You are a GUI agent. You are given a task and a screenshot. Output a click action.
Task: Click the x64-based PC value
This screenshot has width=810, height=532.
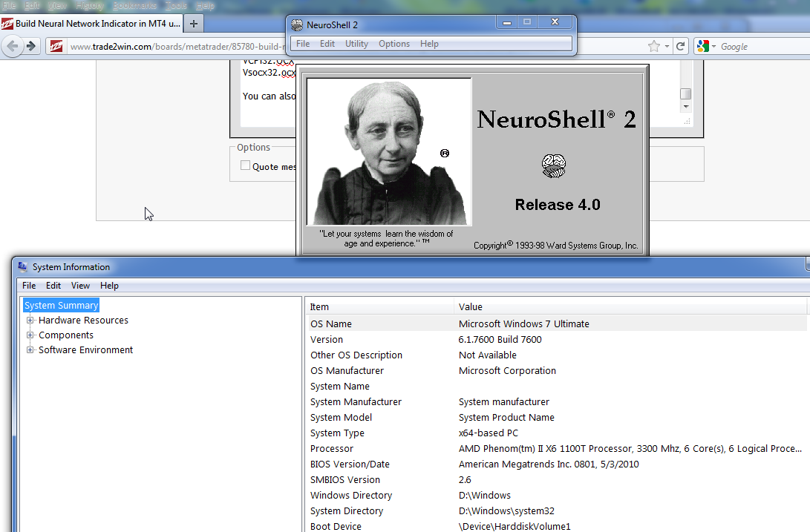coord(489,433)
